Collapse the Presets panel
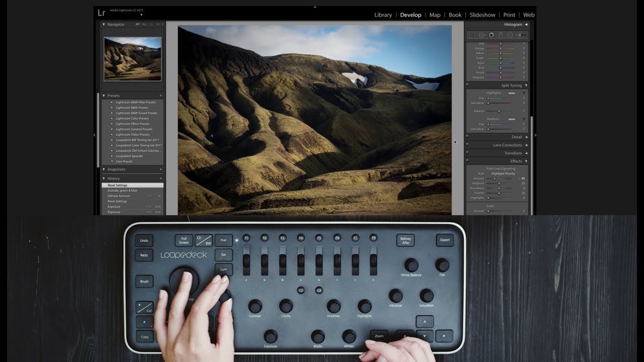This screenshot has width=644, height=362. point(104,96)
